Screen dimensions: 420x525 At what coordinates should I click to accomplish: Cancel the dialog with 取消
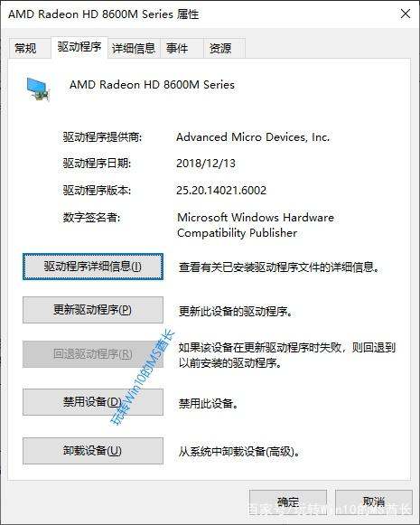373,502
